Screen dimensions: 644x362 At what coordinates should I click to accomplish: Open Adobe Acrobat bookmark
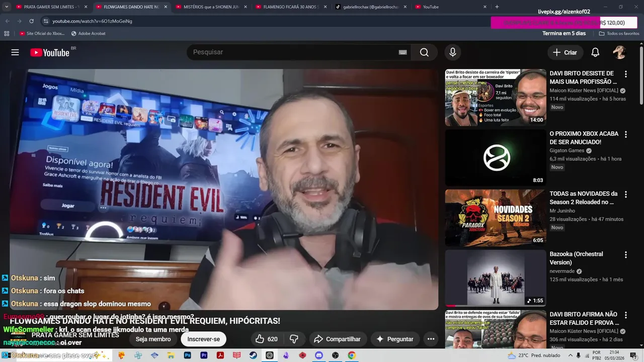(88, 34)
